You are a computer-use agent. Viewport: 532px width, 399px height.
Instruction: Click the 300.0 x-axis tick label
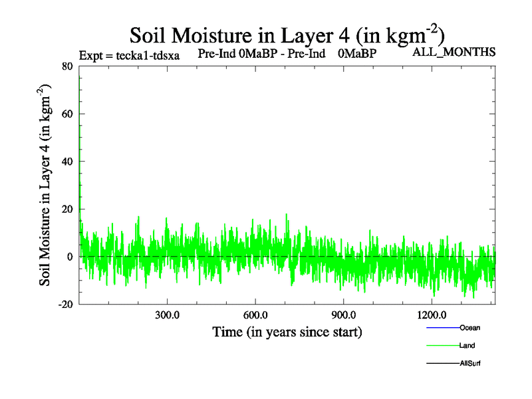click(x=167, y=315)
